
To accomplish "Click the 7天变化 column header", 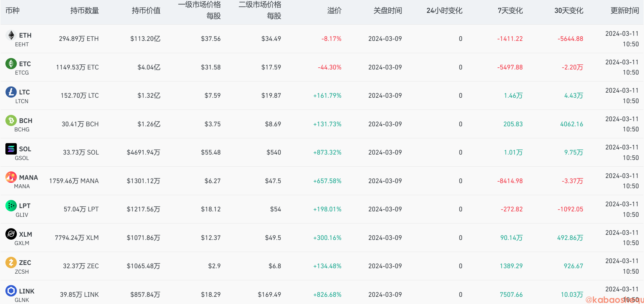I will click(x=510, y=11).
